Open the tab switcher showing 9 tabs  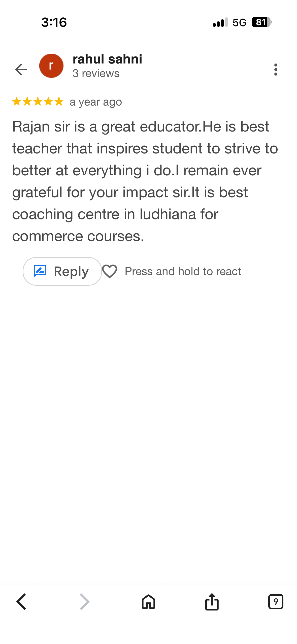tap(276, 602)
